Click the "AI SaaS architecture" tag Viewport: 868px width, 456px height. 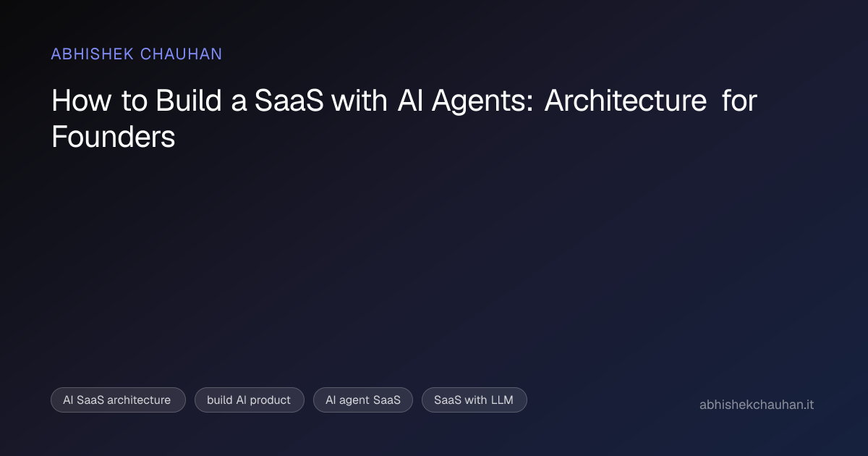(118, 400)
